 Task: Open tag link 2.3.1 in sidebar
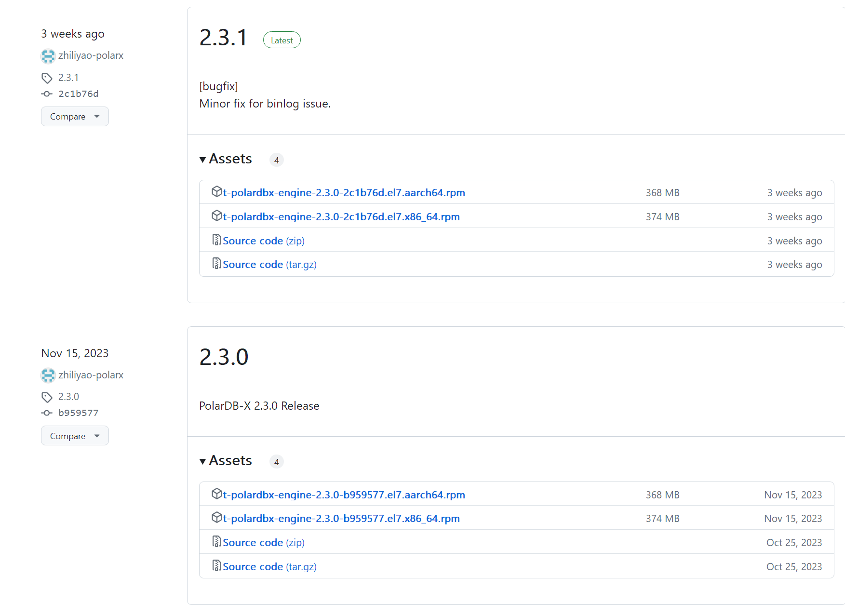(68, 78)
